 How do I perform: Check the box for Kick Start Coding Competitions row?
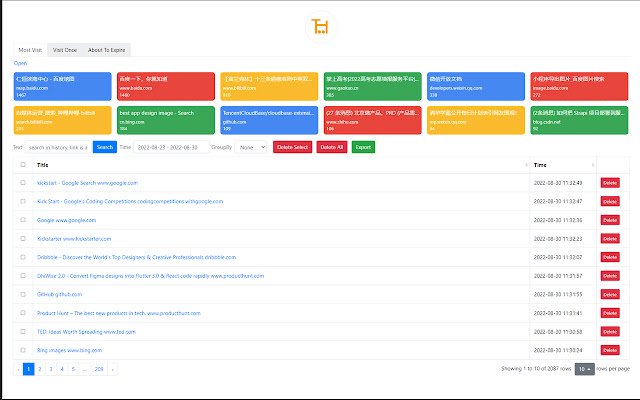coord(23,201)
